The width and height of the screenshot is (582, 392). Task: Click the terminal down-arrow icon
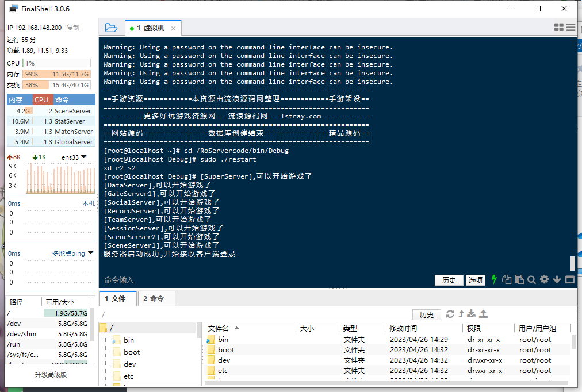pyautogui.click(x=557, y=279)
